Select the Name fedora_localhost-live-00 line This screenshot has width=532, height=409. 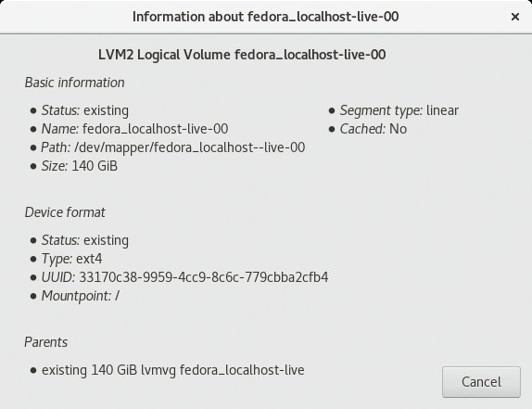pos(134,129)
